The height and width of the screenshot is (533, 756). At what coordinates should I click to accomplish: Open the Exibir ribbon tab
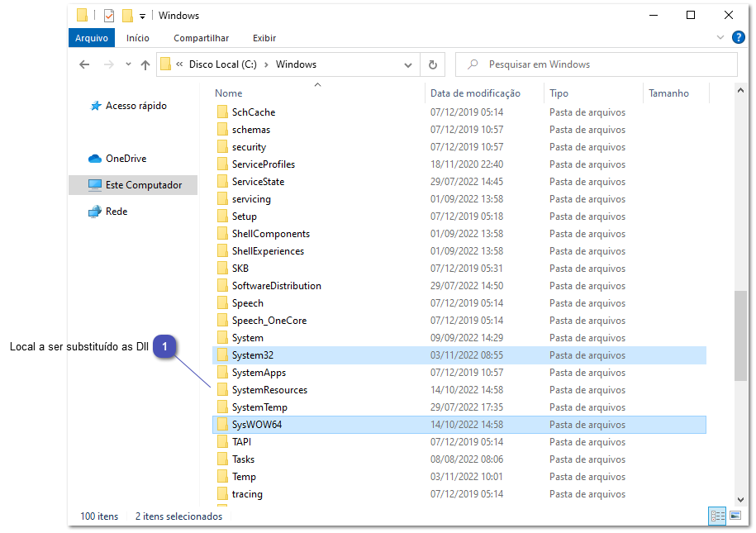coord(264,37)
